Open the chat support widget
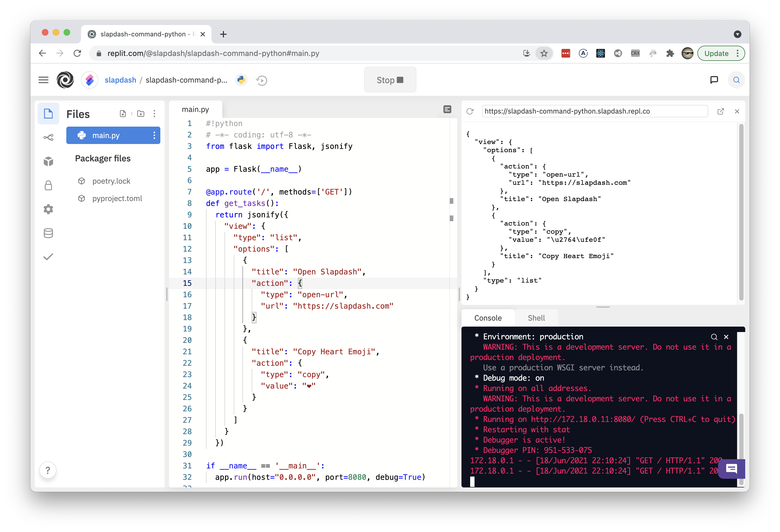The height and width of the screenshot is (532, 780). pos(731,469)
